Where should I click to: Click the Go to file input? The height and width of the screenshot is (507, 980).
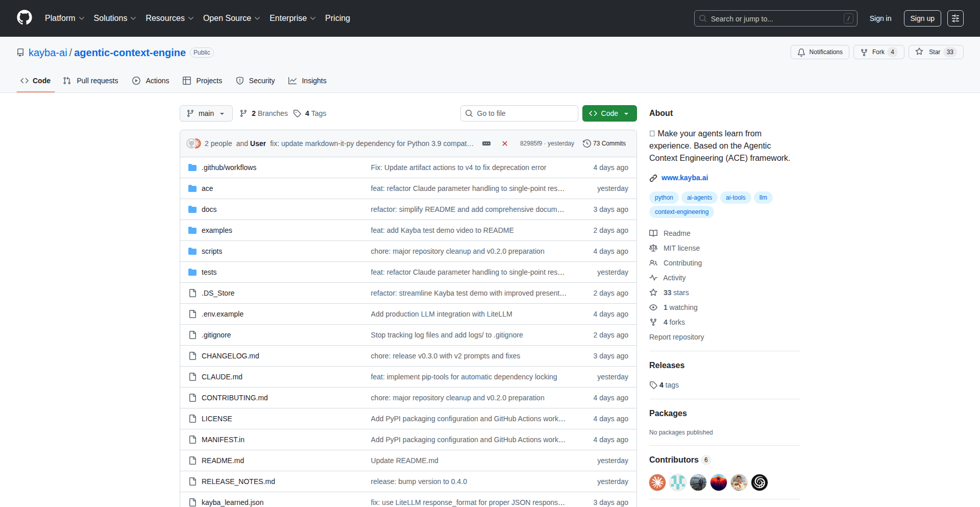tap(519, 113)
